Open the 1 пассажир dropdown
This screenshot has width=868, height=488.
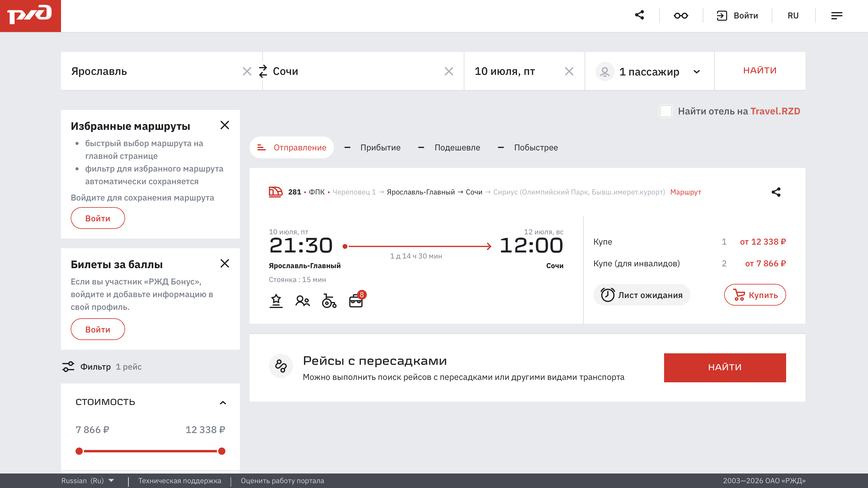point(649,71)
